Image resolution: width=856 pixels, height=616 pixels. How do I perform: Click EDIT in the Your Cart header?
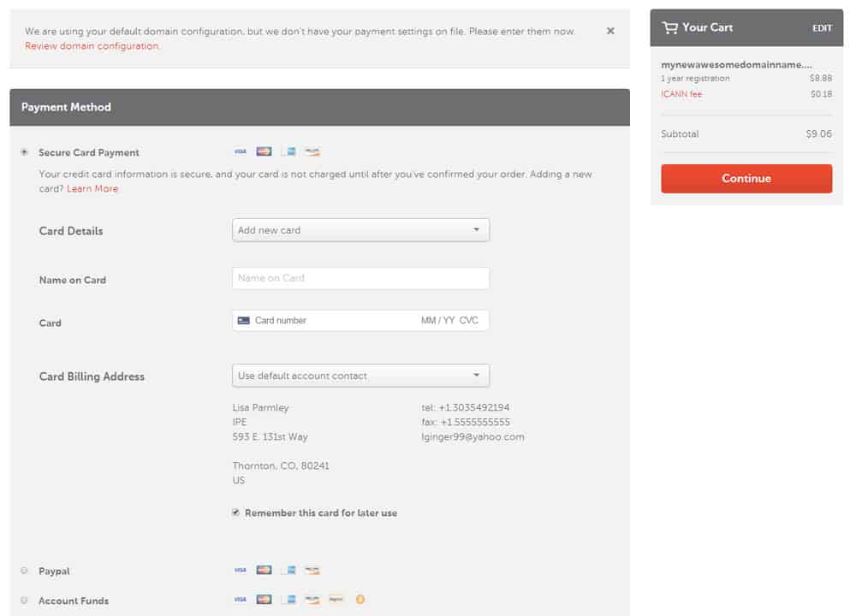point(822,28)
